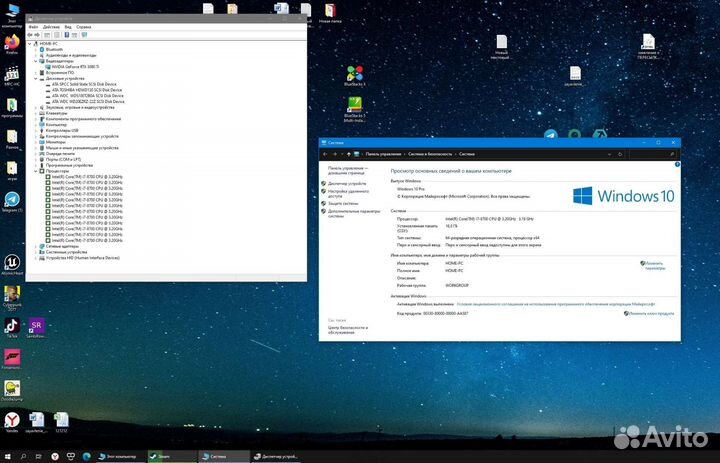This screenshot has height=463, width=720.
Task: Click the Yandex icon in taskbar
Action: pyautogui.click(x=55, y=457)
